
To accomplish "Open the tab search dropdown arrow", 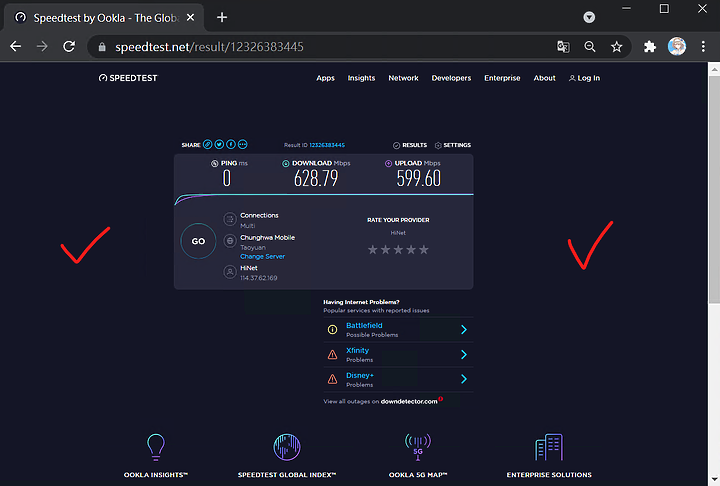I will click(589, 17).
